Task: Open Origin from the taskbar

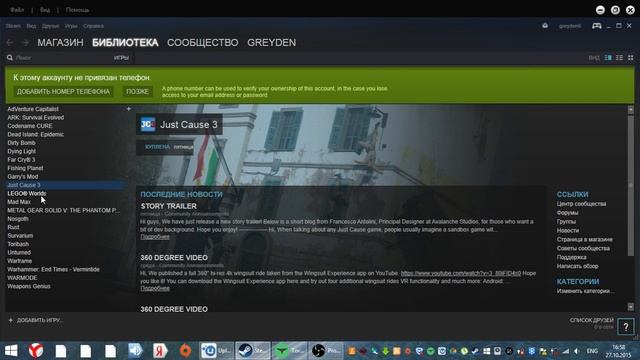Action: (x=185, y=351)
